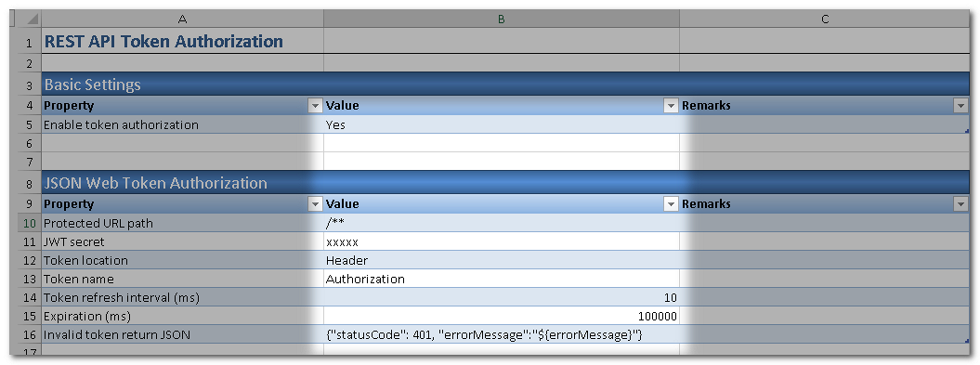This screenshot has height=365, width=980.
Task: Select the 'Token refresh interval (ms)' cell
Action: tap(182, 297)
